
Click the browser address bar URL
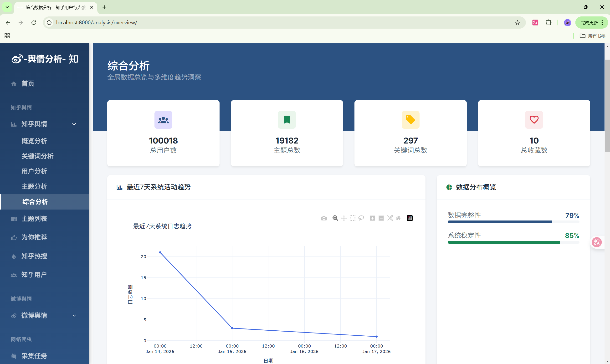click(97, 23)
